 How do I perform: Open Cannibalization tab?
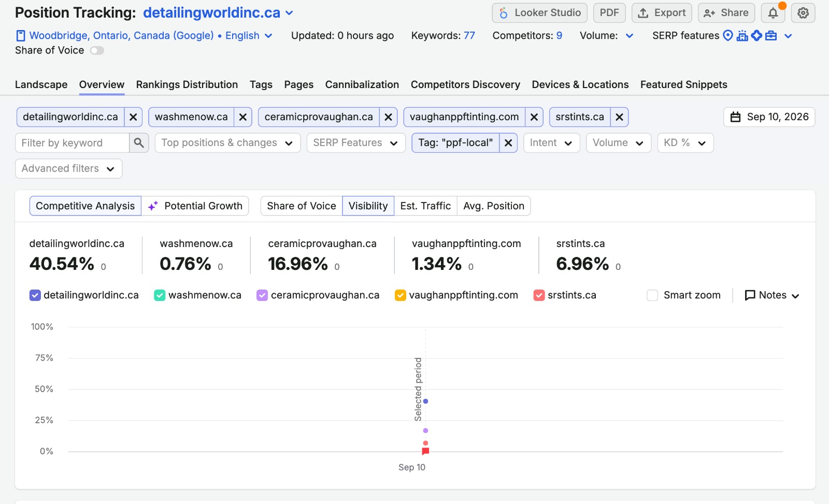[362, 84]
